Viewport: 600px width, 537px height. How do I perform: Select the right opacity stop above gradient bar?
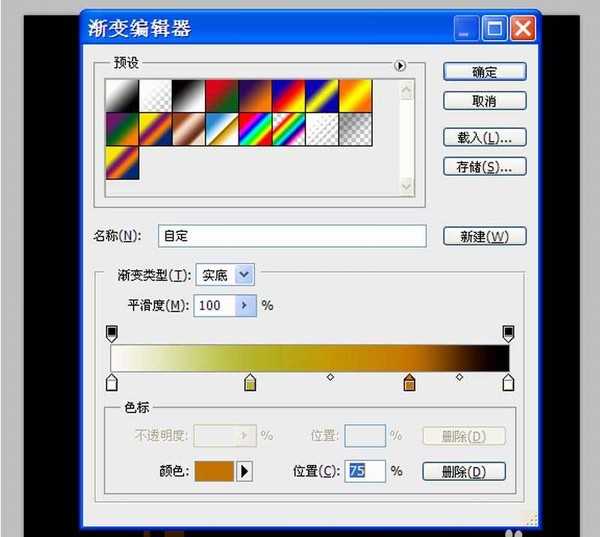[508, 333]
